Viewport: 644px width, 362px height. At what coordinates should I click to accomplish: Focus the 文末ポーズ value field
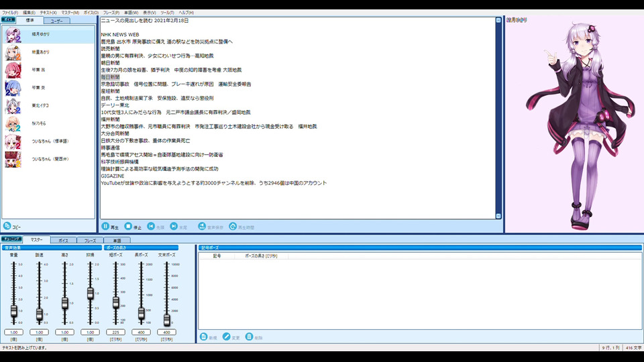[166, 332]
